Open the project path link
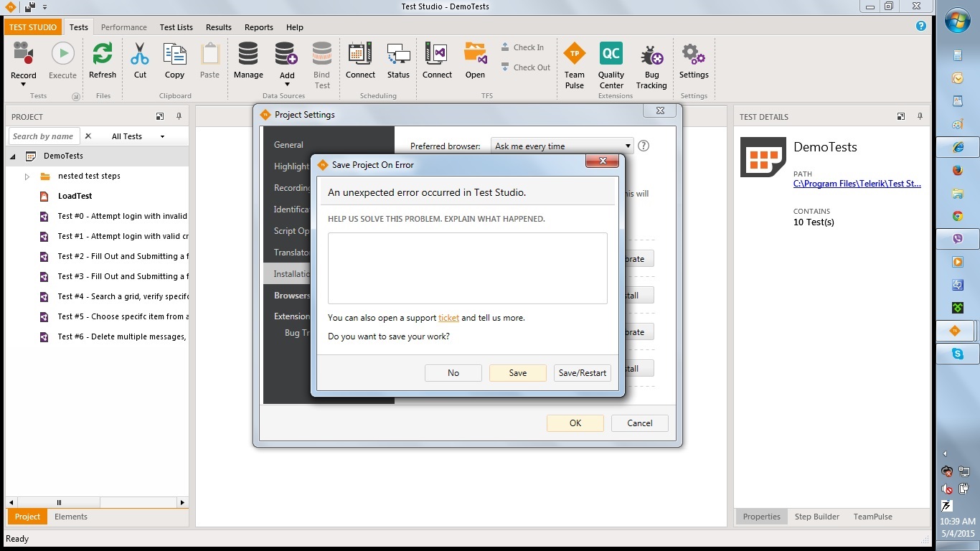Image resolution: width=980 pixels, height=551 pixels. pos(857,184)
